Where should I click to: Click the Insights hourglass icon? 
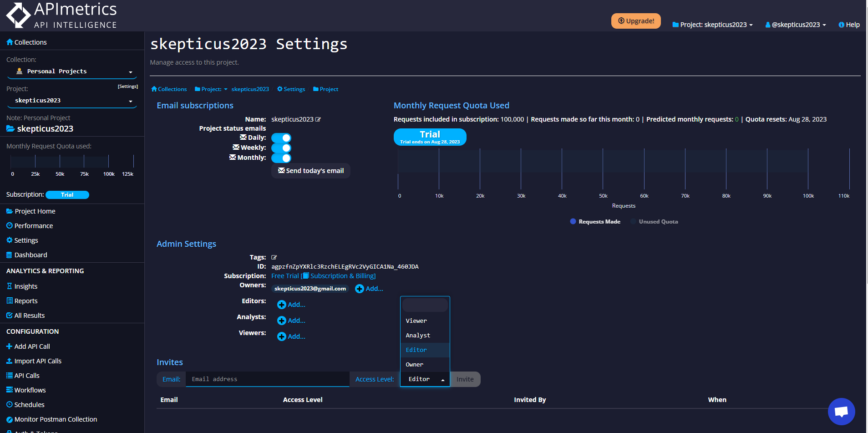[x=10, y=286]
